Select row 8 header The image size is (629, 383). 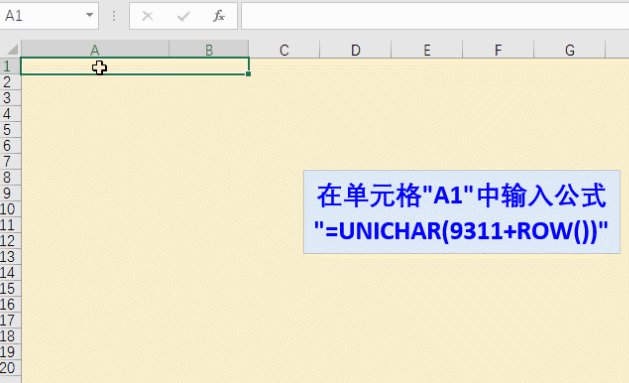pyautogui.click(x=10, y=177)
